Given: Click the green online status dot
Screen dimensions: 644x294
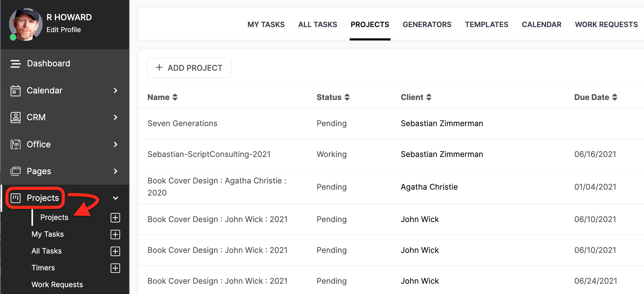Looking at the screenshot, I should coord(13,37).
